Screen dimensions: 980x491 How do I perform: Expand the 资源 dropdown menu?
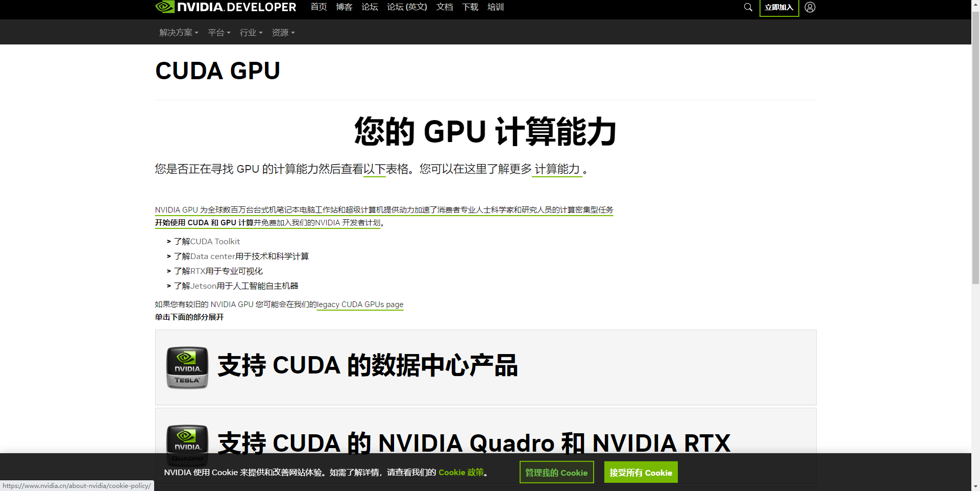pos(283,32)
